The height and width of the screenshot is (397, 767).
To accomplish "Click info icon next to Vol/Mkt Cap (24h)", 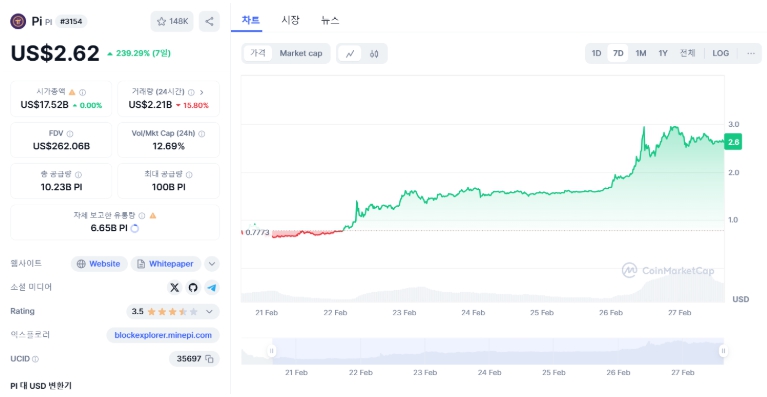I will (x=202, y=133).
